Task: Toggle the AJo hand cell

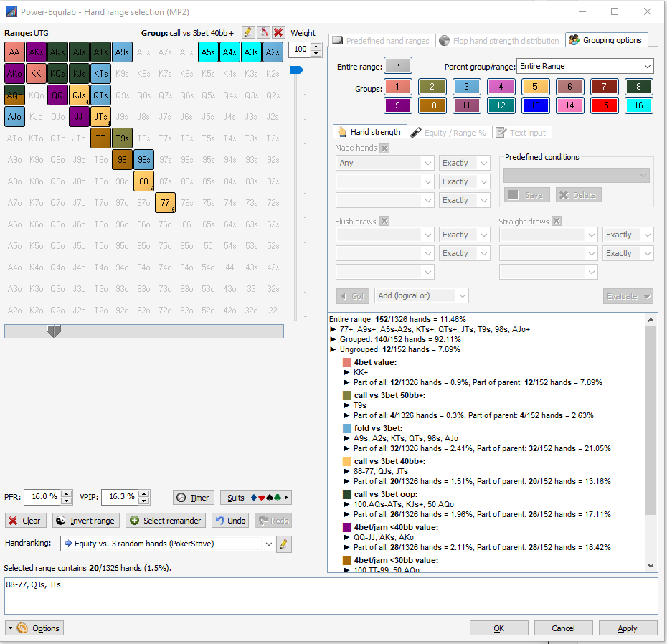Action: point(14,117)
